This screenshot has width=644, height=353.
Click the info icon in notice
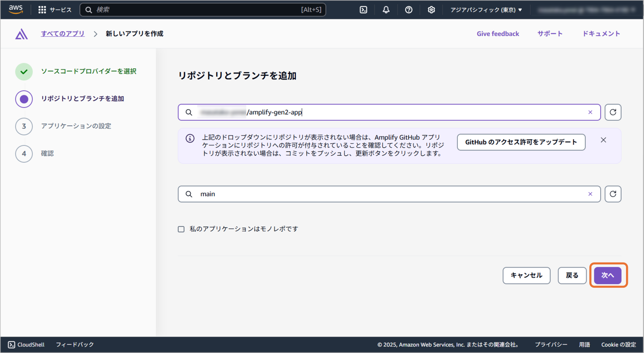(190, 138)
